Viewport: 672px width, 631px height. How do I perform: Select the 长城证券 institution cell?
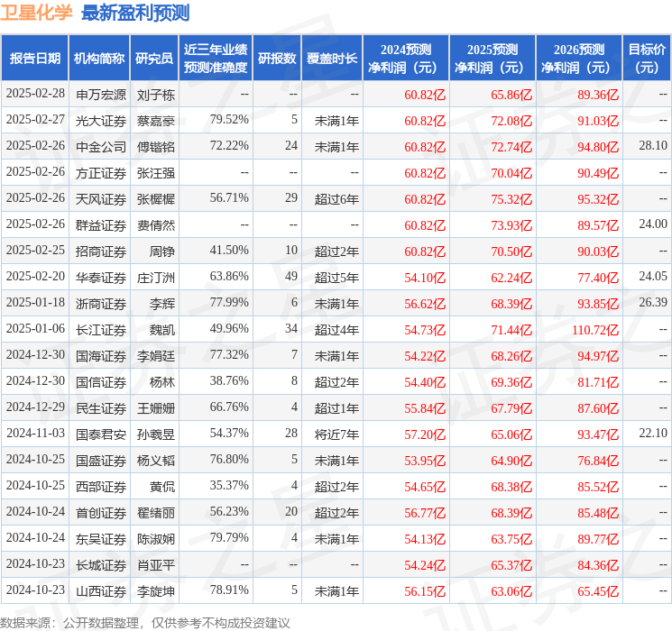[x=101, y=565]
